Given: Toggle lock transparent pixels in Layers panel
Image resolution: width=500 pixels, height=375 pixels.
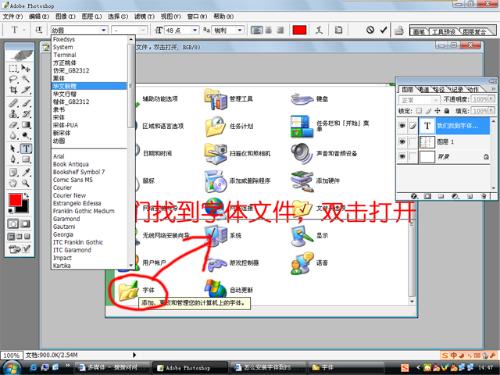Looking at the screenshot, I should 419,111.
